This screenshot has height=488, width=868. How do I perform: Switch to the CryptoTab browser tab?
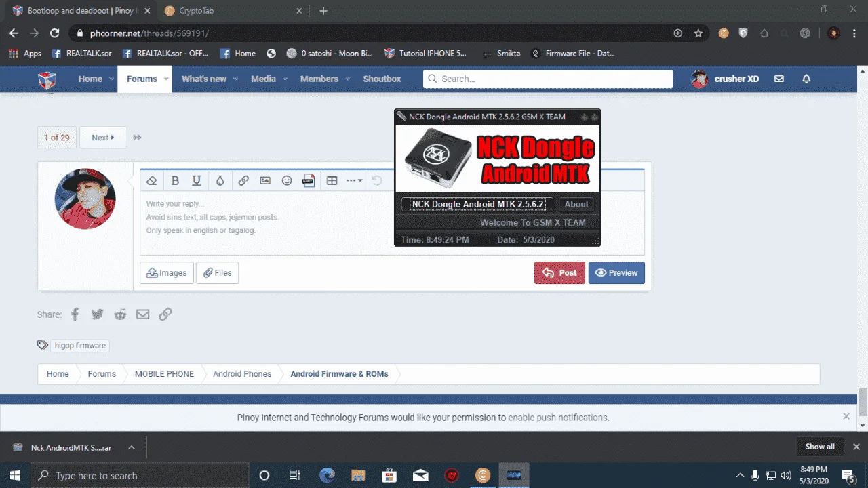[232, 11]
